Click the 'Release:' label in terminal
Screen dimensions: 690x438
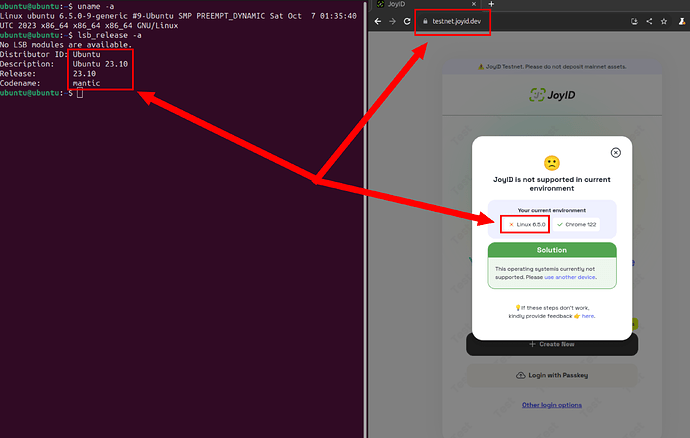pos(18,74)
